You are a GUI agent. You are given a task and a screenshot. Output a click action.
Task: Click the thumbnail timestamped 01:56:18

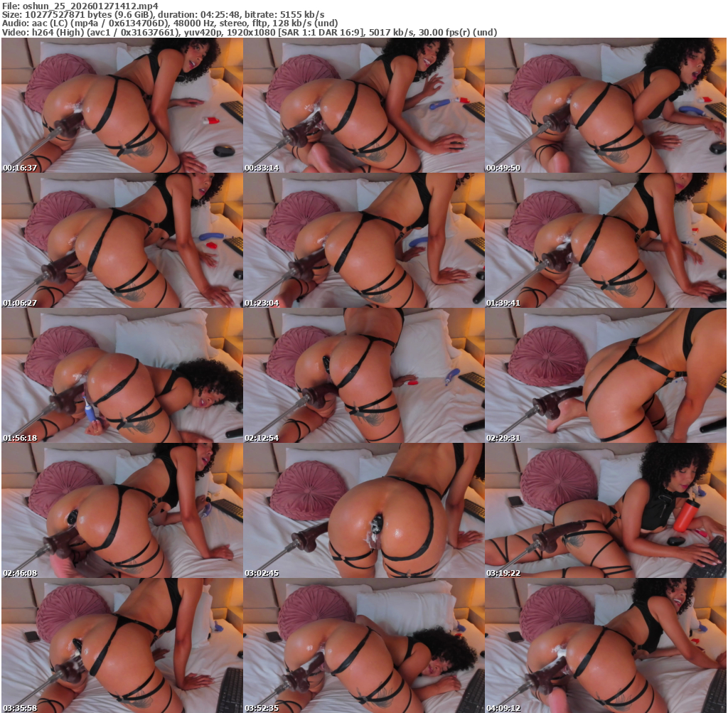[122, 375]
